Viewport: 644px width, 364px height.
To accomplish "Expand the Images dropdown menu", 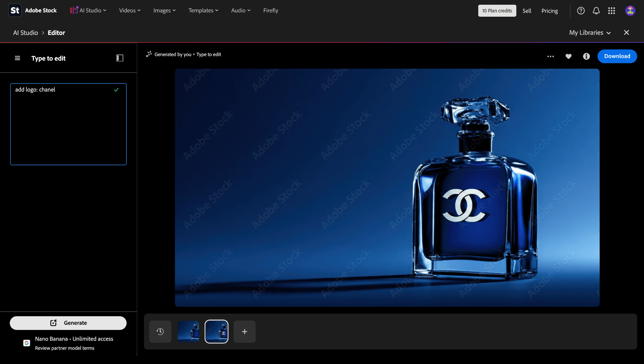I will coord(164,10).
